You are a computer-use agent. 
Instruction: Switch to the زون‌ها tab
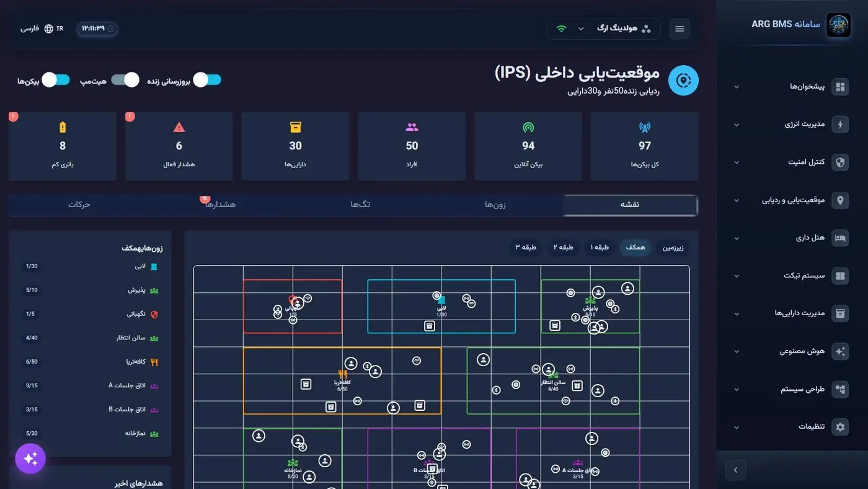495,205
